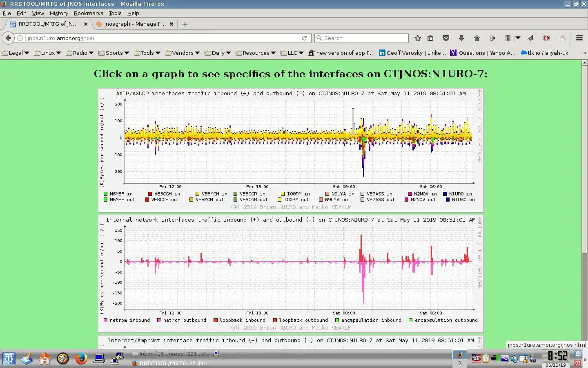Expand the Resources bookmarks folder
The image size is (588, 368).
(256, 53)
